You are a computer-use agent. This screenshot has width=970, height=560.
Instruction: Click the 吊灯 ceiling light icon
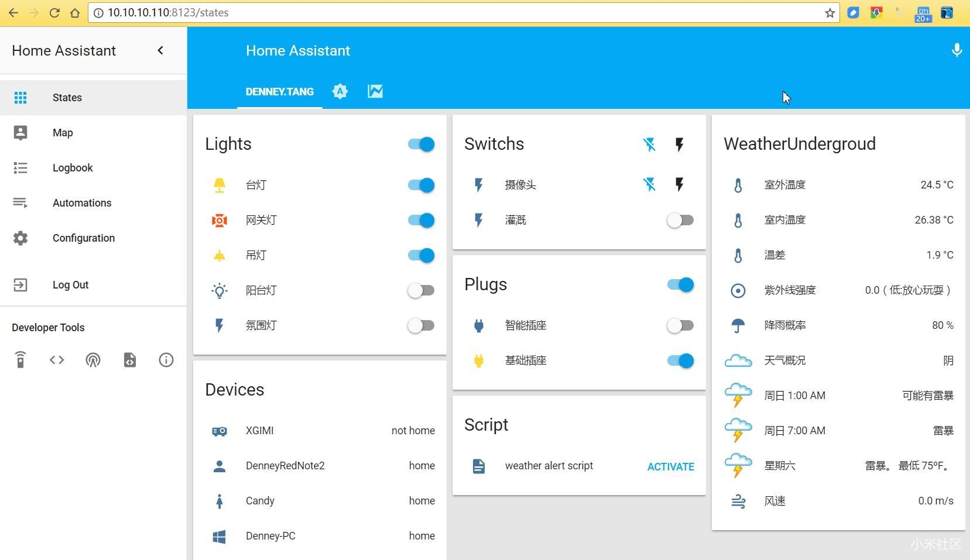(x=220, y=255)
